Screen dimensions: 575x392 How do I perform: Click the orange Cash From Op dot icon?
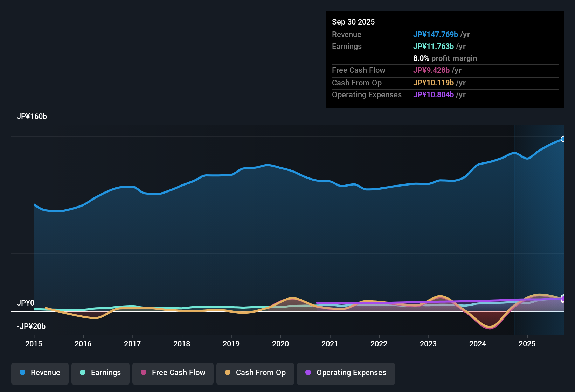[228, 373]
